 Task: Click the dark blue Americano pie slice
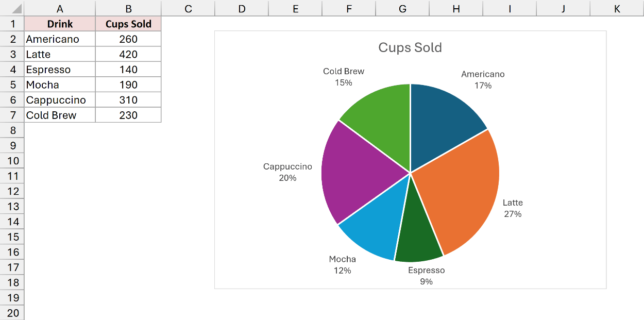point(440,121)
